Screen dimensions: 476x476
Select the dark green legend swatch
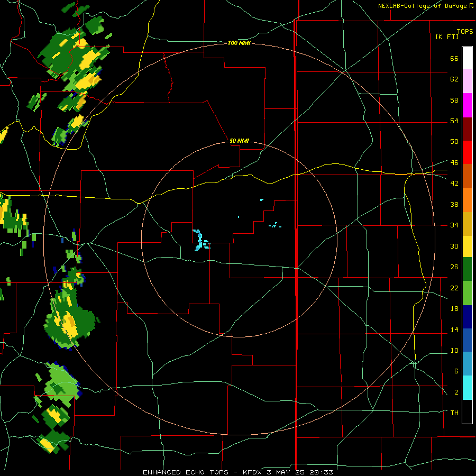click(x=467, y=269)
